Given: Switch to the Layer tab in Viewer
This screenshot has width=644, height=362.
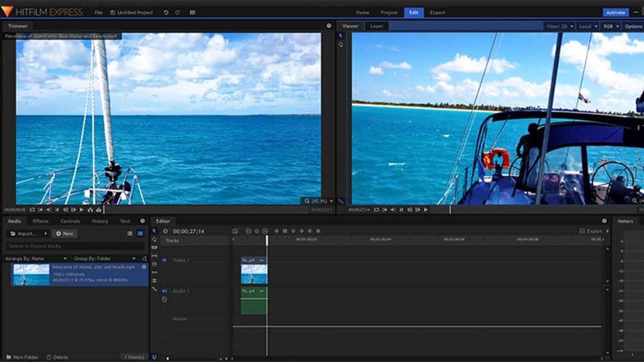Looking at the screenshot, I should [376, 26].
